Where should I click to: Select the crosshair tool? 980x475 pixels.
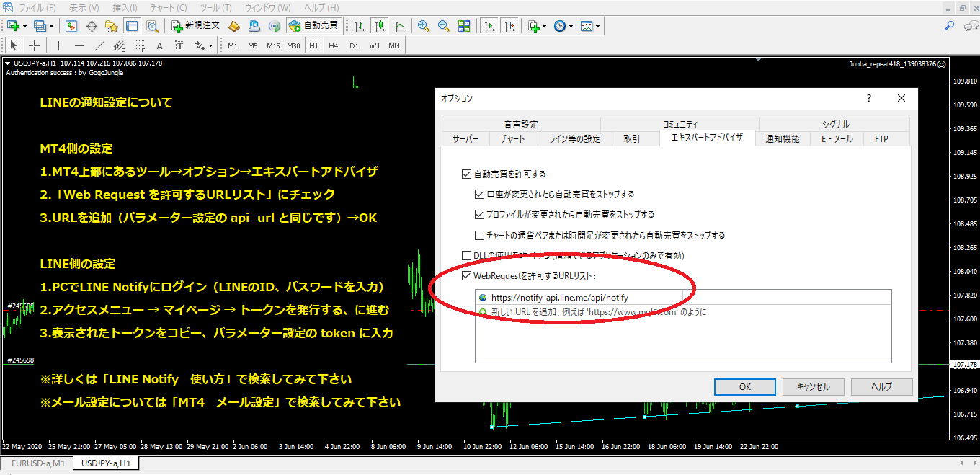coord(34,45)
